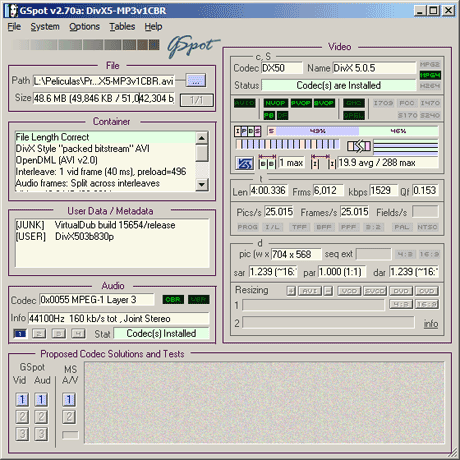Click the B-frame distance icon beside '1 max'
Image resolution: width=460 pixels, height=460 pixels.
pyautogui.click(x=267, y=162)
